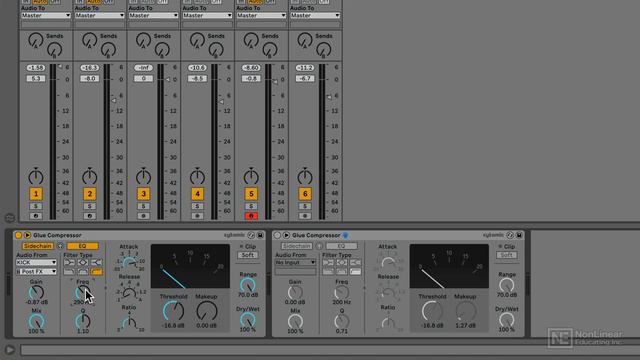Click the track 4 volume fader handle
This screenshot has height=360, width=640.
click(x=221, y=101)
